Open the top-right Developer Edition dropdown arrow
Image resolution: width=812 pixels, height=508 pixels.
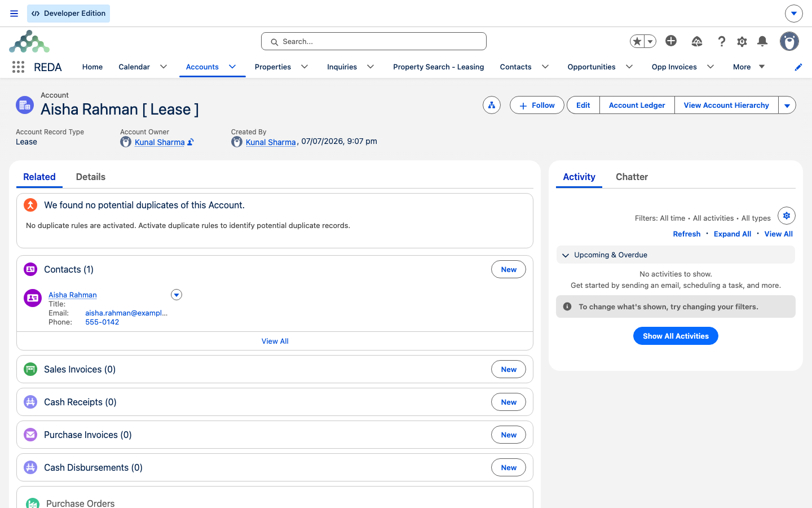point(794,14)
